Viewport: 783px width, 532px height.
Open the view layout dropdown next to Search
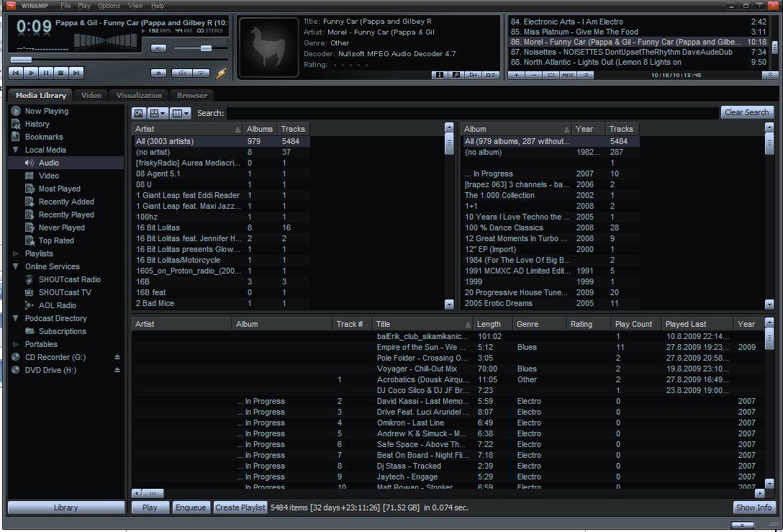158,113
